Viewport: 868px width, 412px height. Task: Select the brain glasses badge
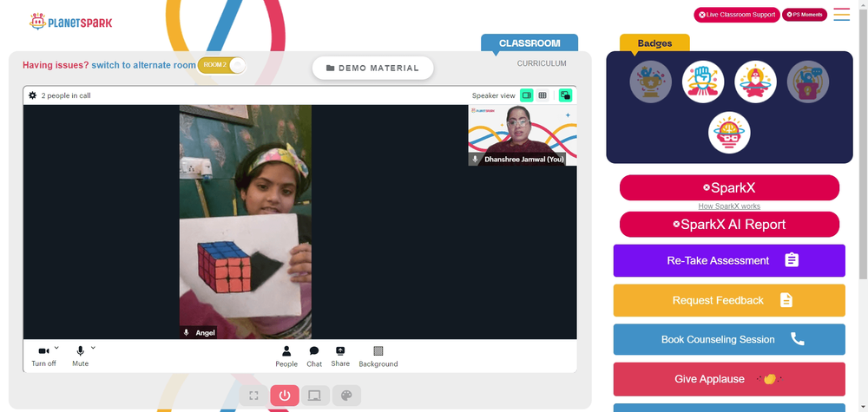729,133
